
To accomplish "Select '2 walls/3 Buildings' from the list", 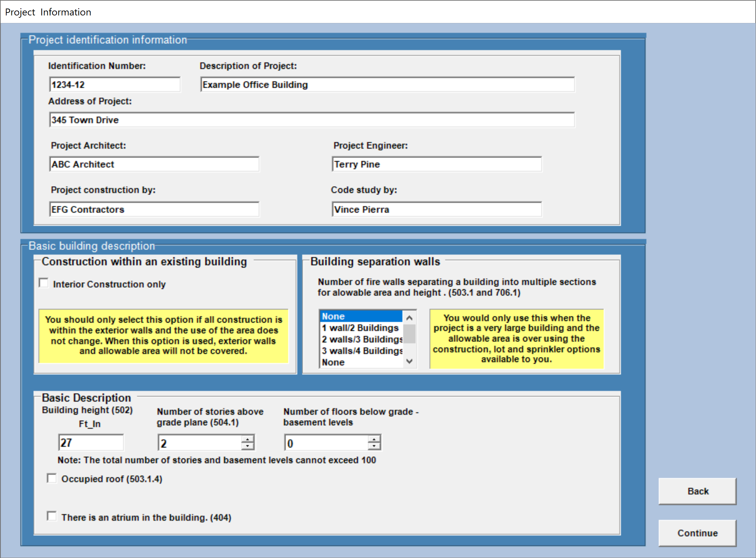I will [358, 339].
